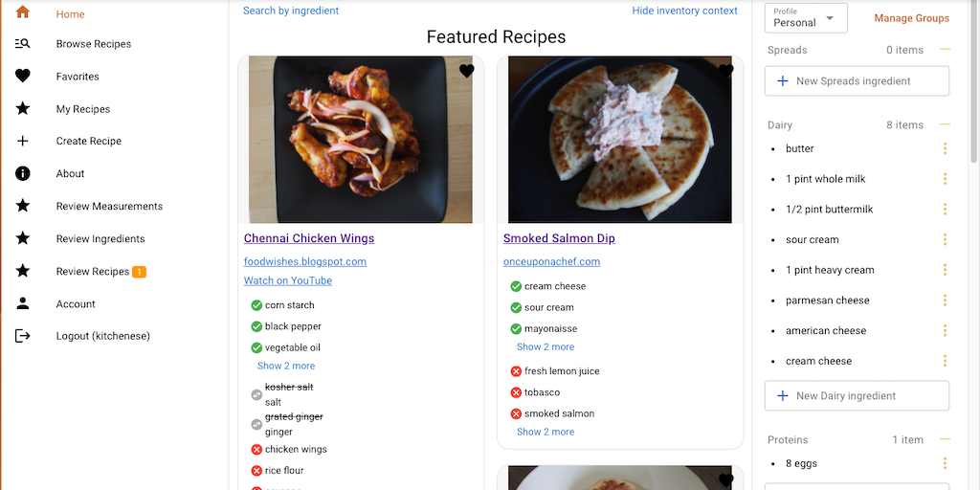Click the About info icon

pyautogui.click(x=23, y=173)
